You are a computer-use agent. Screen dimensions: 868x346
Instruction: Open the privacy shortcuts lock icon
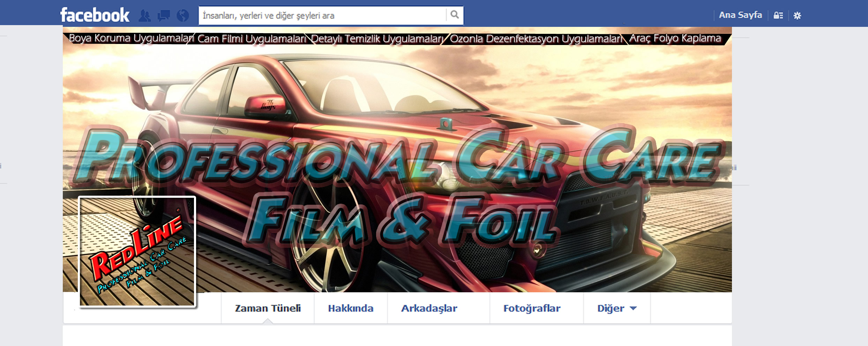[x=778, y=15]
